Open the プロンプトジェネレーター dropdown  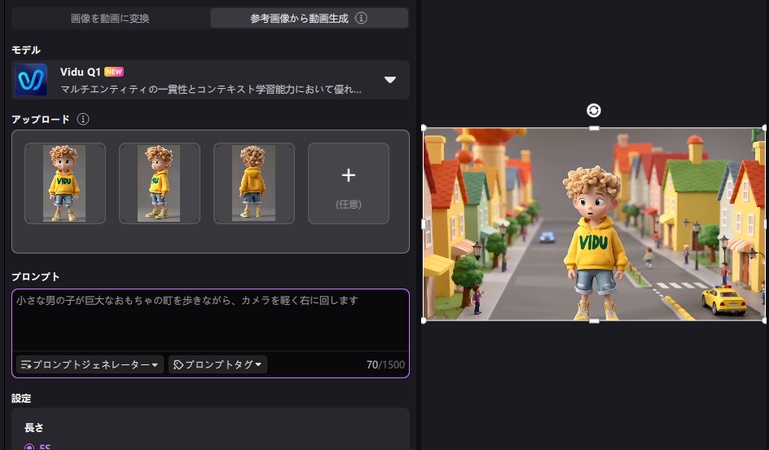(x=89, y=365)
